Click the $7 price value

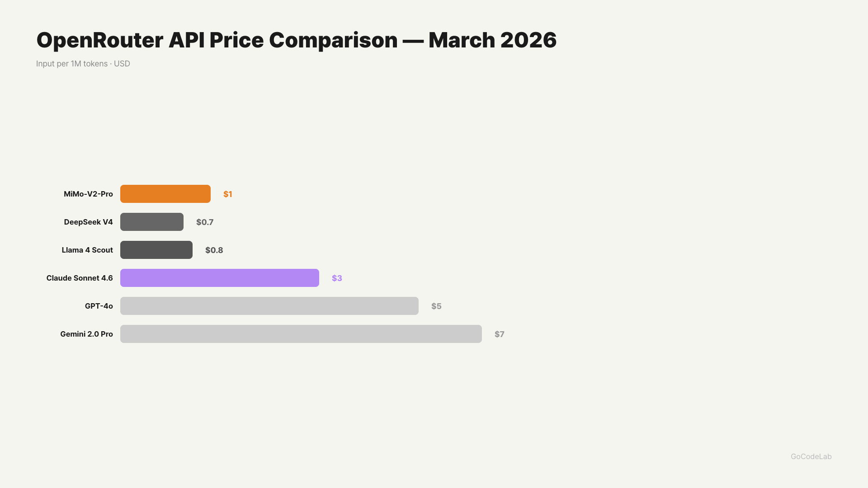tap(499, 334)
